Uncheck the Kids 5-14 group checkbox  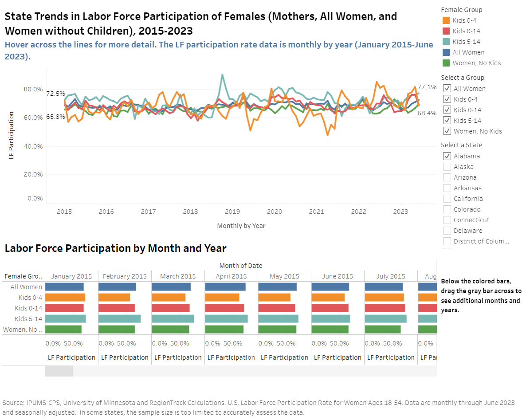coord(447,121)
